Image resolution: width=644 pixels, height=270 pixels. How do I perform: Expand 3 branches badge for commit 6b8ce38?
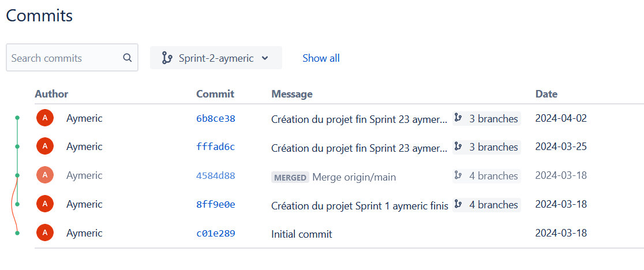tap(486, 119)
